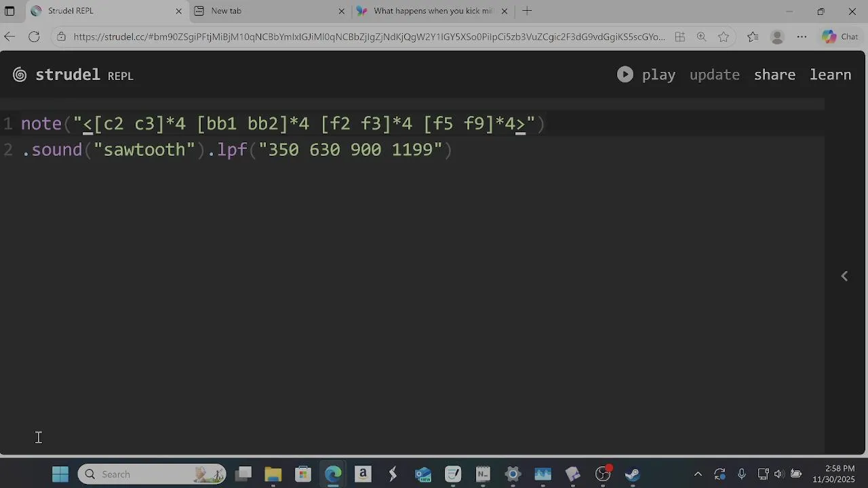Expand the side panel chevron

844,276
